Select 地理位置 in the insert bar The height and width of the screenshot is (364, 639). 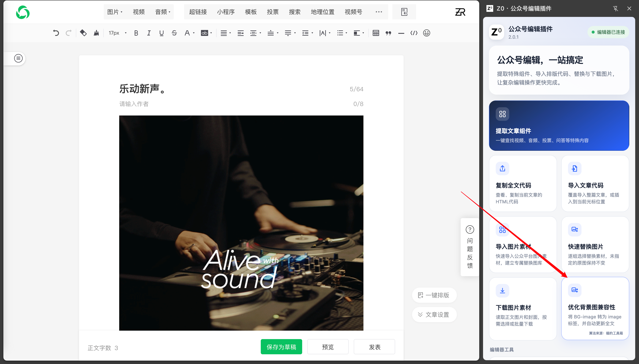tap(322, 12)
